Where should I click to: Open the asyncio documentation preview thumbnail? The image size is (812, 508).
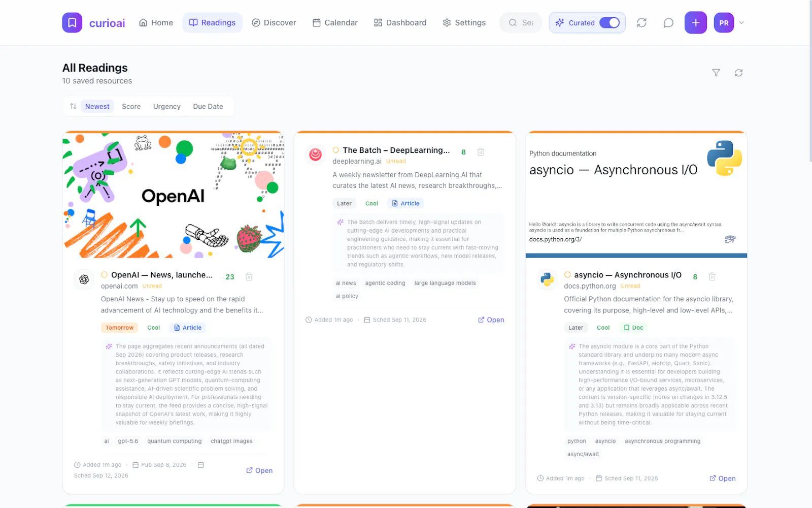tap(636, 196)
